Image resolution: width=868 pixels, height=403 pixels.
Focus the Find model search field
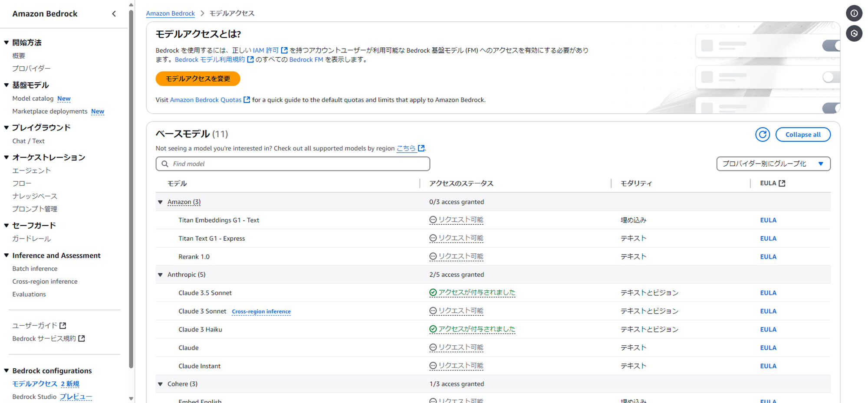pos(293,164)
